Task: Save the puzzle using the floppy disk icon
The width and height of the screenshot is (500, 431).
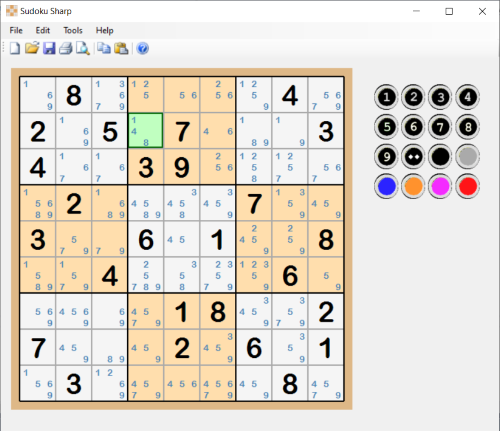Action: 49,48
